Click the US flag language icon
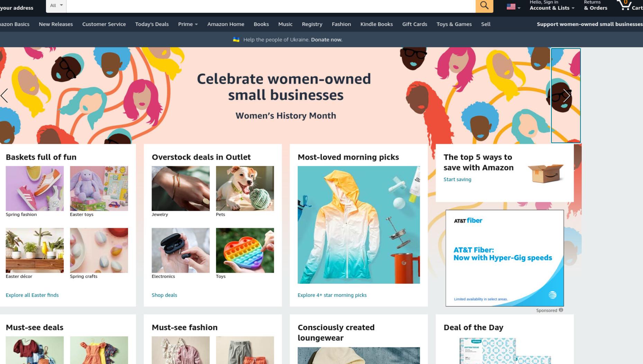Image resolution: width=643 pixels, height=364 pixels. [511, 7]
